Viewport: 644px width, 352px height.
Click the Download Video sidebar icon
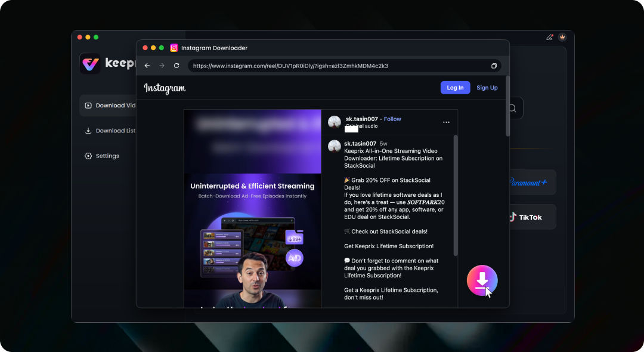pyautogui.click(x=88, y=106)
